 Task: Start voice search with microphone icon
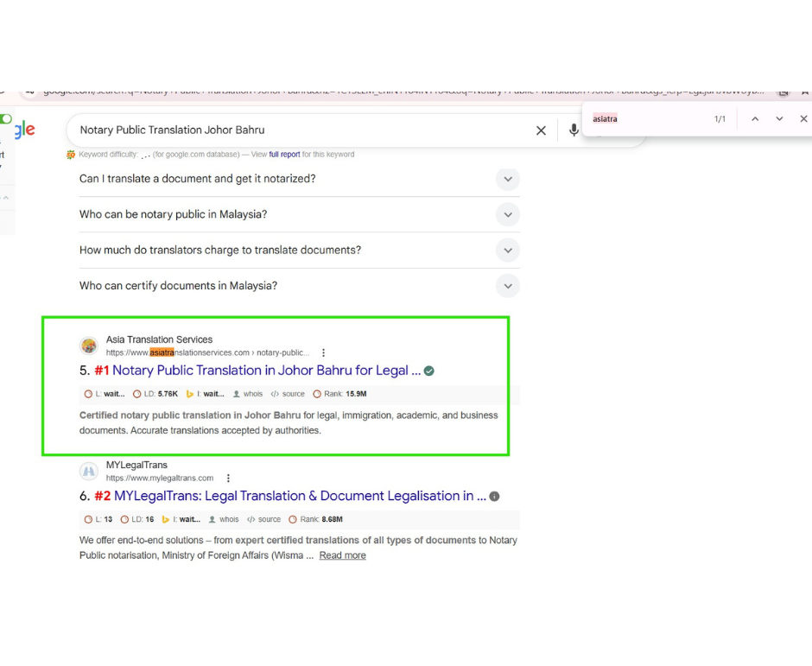pyautogui.click(x=574, y=130)
